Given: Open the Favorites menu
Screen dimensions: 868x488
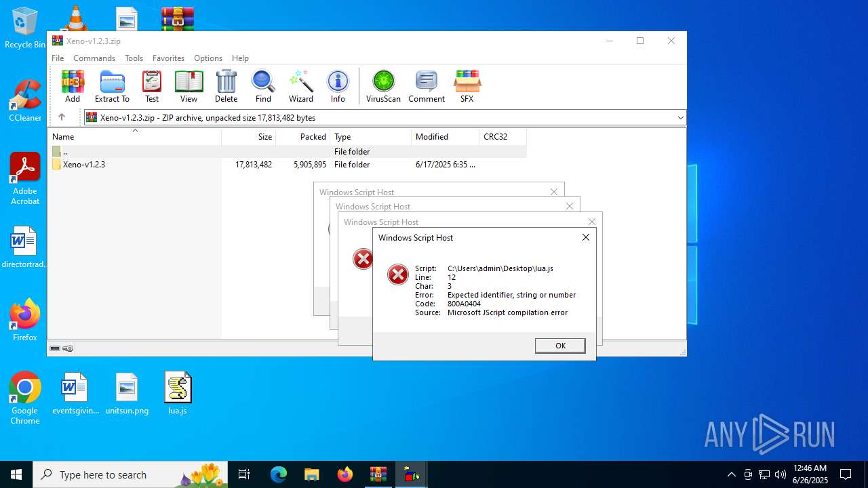Looking at the screenshot, I should [168, 58].
